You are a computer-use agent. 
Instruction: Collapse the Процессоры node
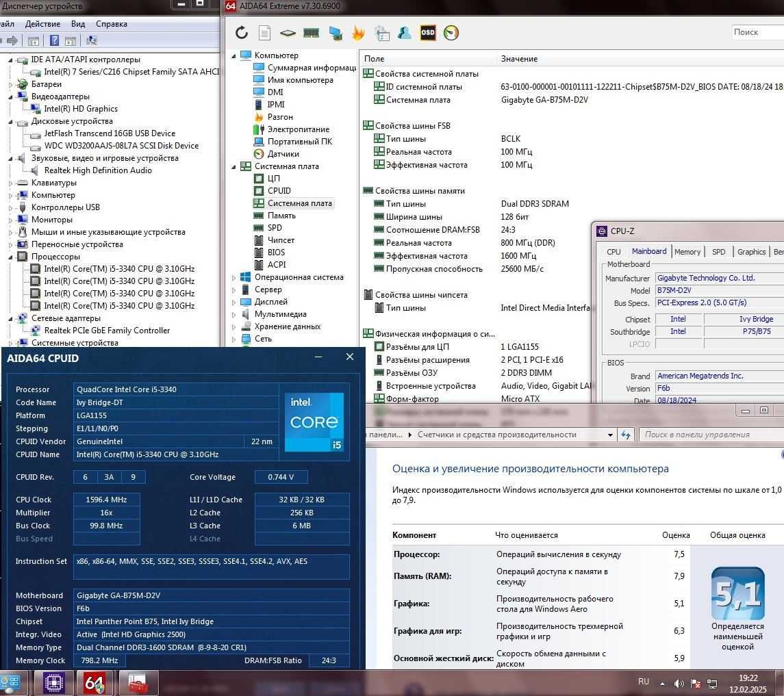click(x=10, y=257)
